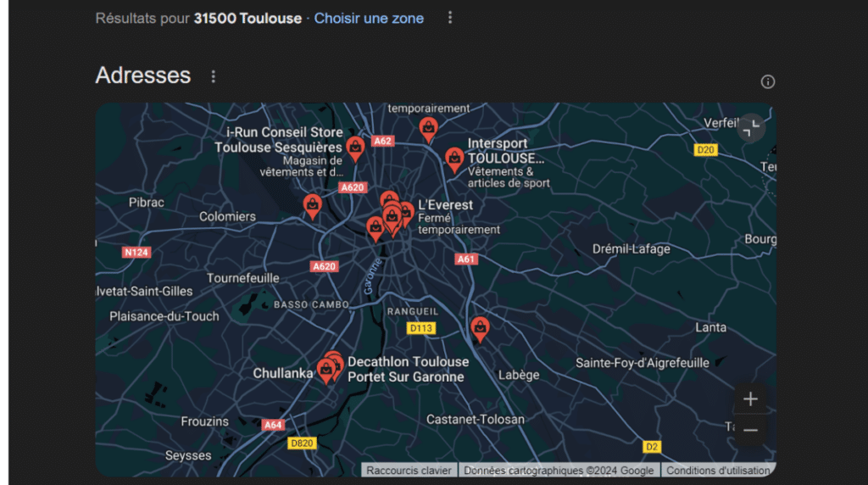Image resolution: width=868 pixels, height=485 pixels.
Task: Select the i-Run Conseil Store Toulouse Sesquières label
Action: [x=278, y=140]
